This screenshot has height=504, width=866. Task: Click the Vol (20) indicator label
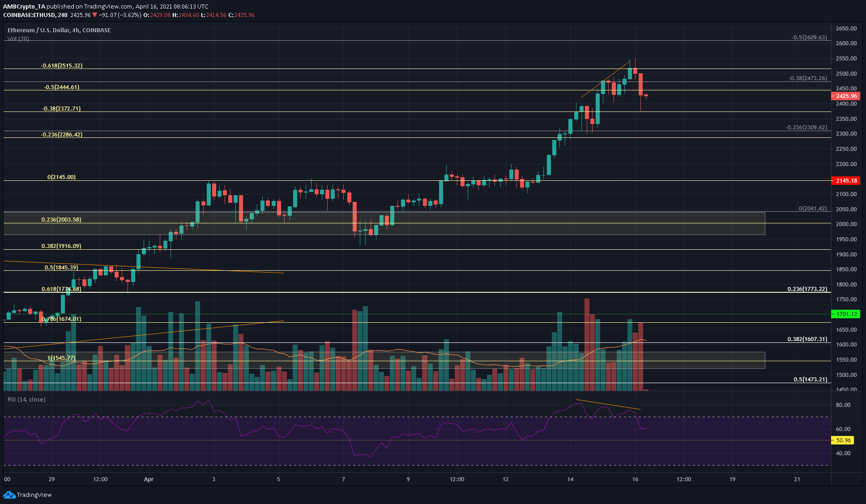point(18,38)
